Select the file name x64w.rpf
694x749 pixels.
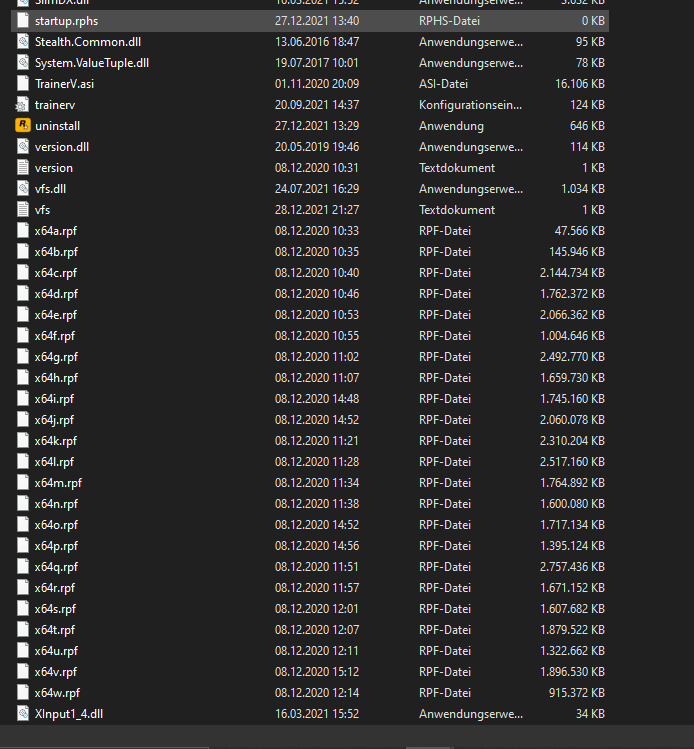click(57, 694)
